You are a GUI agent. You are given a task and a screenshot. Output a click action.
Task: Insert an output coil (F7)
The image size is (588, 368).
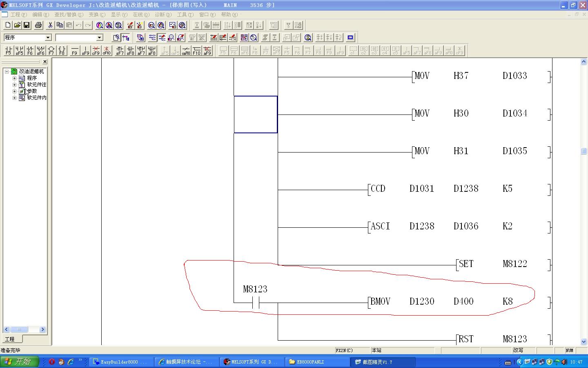[51, 50]
